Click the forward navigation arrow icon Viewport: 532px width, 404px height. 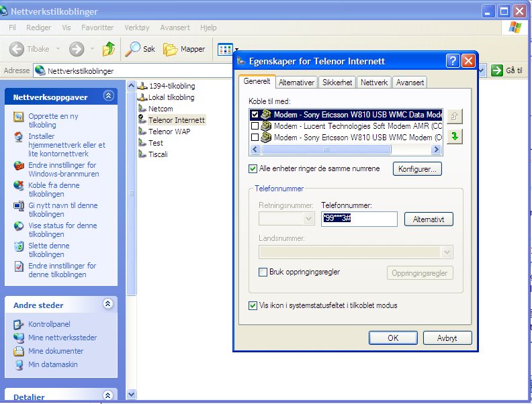point(77,49)
